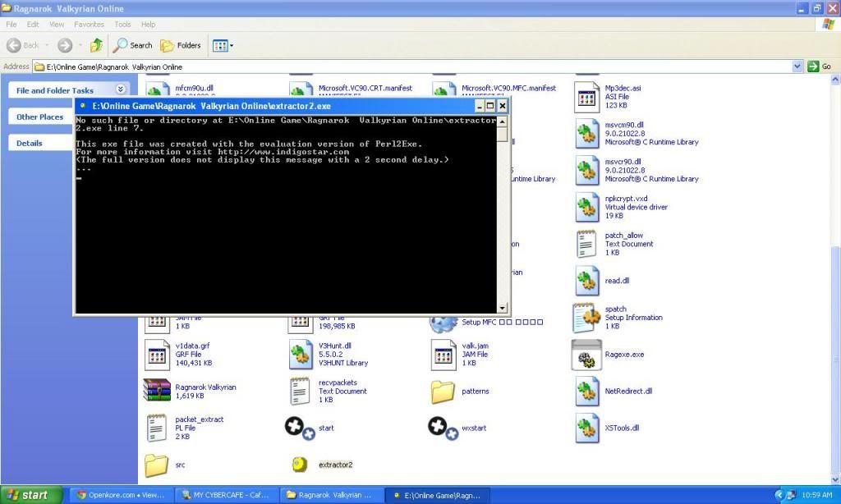This screenshot has height=504, width=841.
Task: Open the Search pane from the toolbar
Action: click(x=133, y=46)
